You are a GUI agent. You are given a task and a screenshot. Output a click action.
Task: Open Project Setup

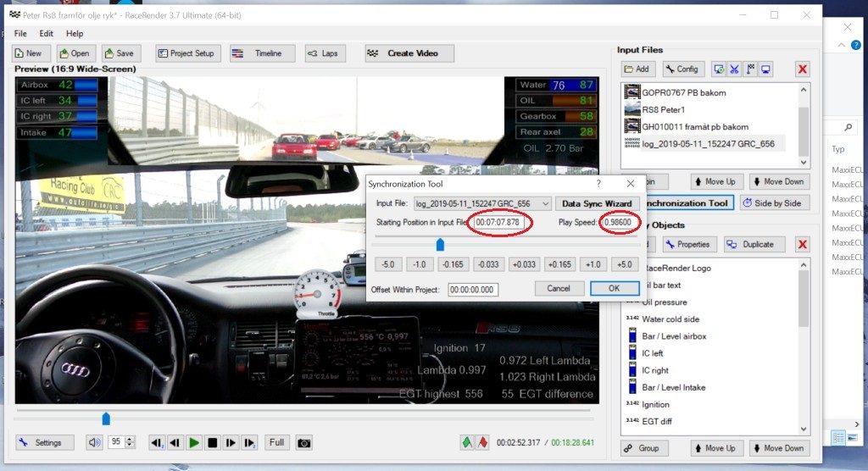point(187,53)
